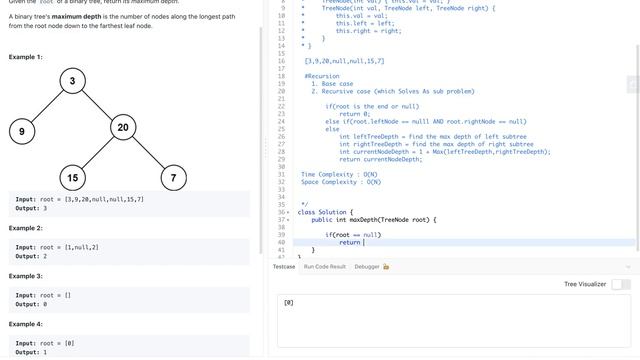Click line number 40 in the editor gutter
Viewport: 640px width, 360px height.
pyautogui.click(x=281, y=242)
